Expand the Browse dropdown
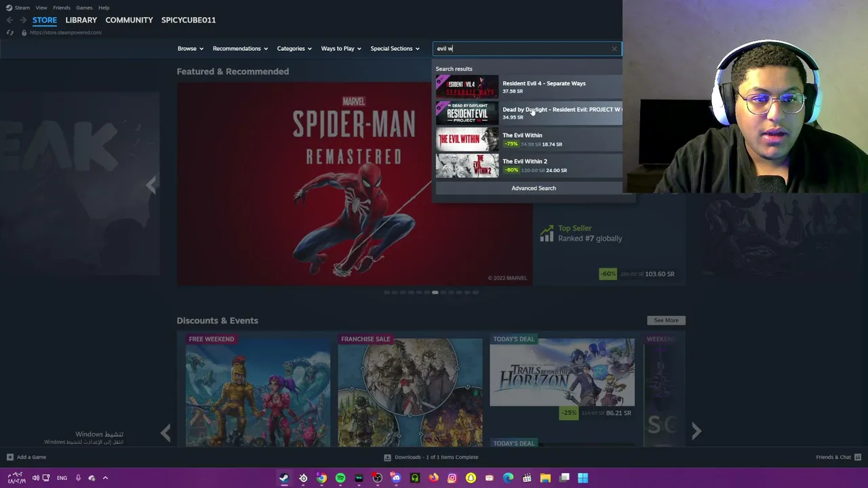The image size is (868, 488). [190, 49]
